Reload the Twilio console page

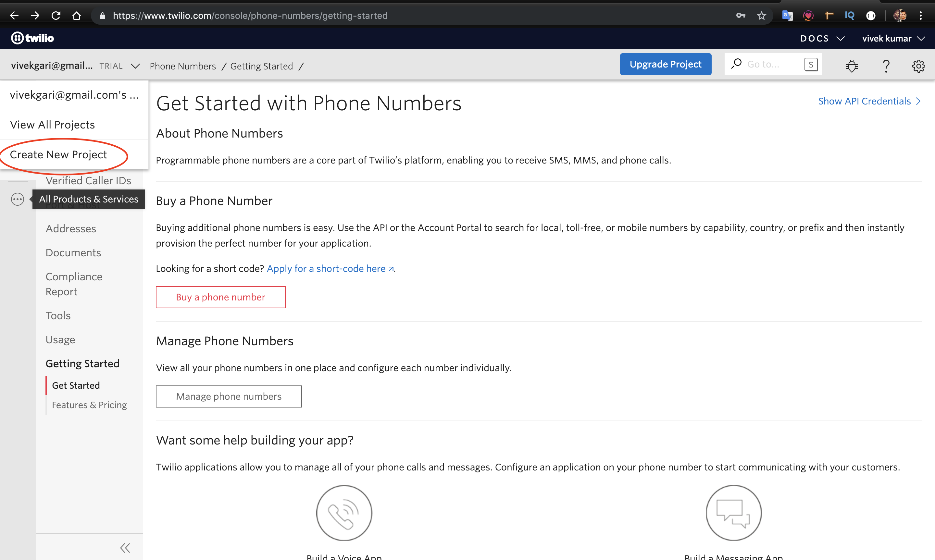click(x=56, y=16)
